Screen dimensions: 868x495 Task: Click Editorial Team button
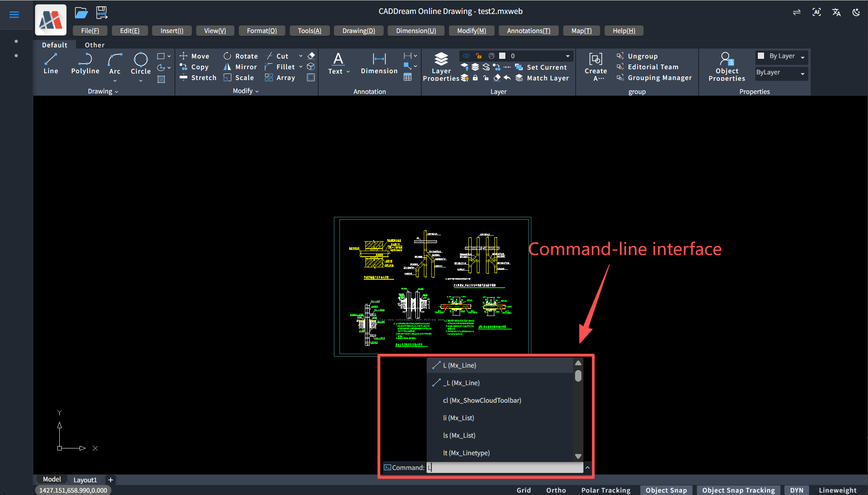tap(648, 67)
